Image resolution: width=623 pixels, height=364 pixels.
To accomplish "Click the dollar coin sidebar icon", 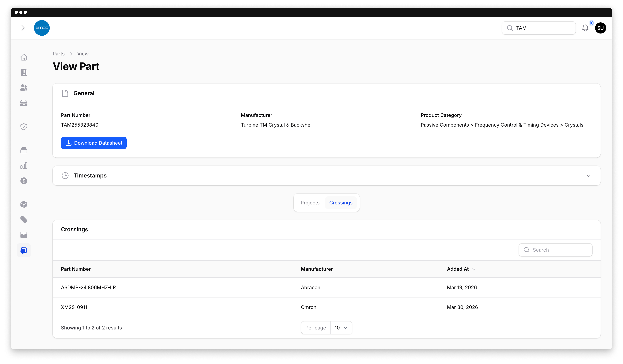I will coord(24,181).
